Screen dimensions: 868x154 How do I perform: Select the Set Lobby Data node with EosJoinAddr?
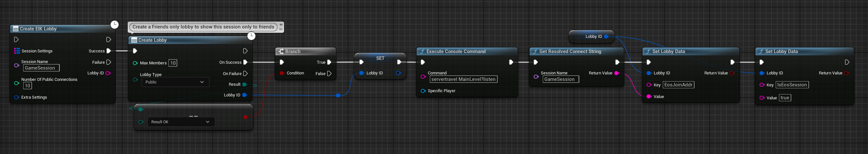pos(690,51)
